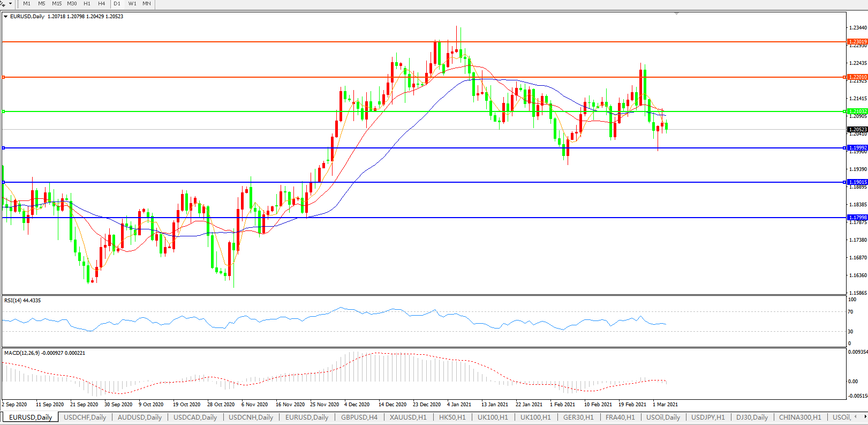Select the green 1.21032 price label
868x425 pixels.
pyautogui.click(x=857, y=111)
